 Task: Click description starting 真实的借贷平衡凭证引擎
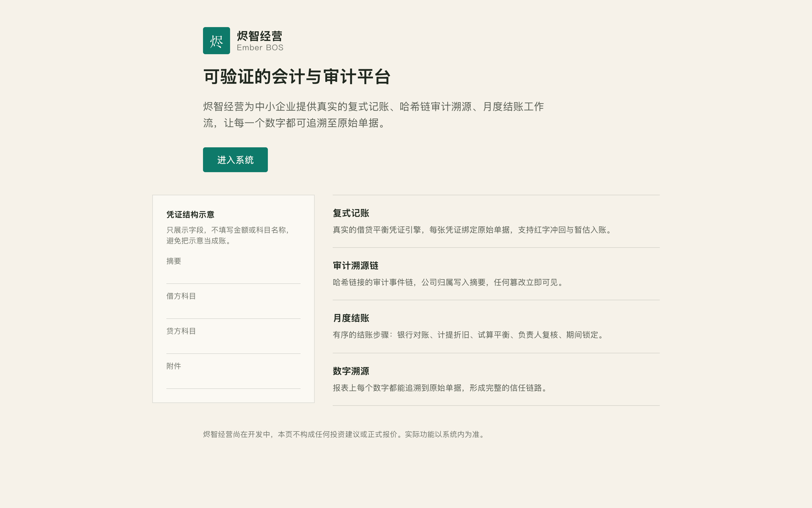pos(473,230)
